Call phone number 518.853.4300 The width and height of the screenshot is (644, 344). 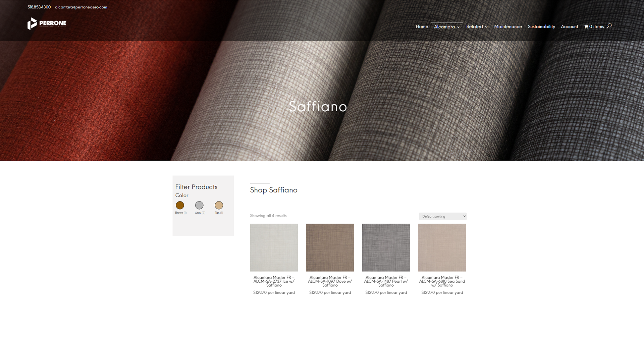[x=39, y=7]
